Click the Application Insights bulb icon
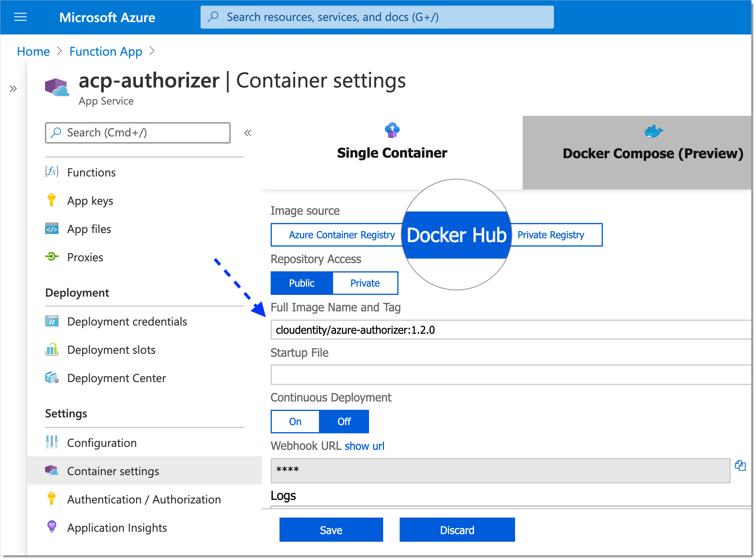 click(52, 527)
